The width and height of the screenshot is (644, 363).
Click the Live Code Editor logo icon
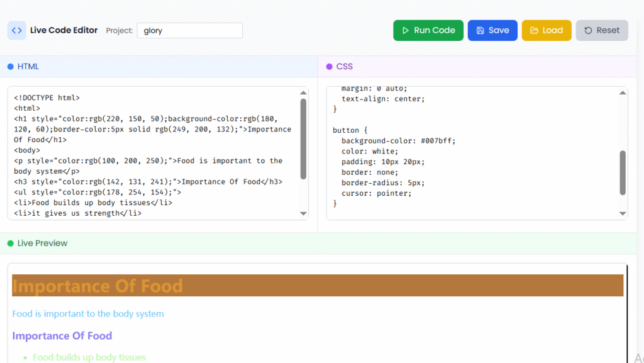point(17,30)
